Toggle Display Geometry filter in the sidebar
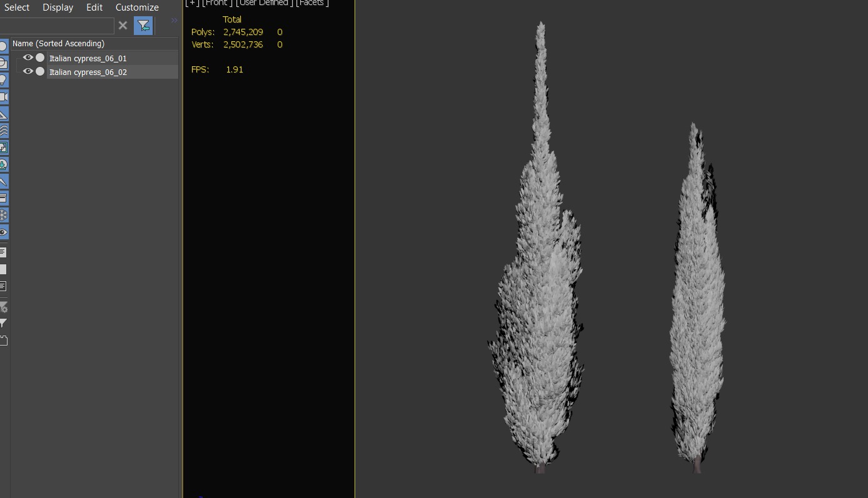The height and width of the screenshot is (498, 868). [x=3, y=46]
